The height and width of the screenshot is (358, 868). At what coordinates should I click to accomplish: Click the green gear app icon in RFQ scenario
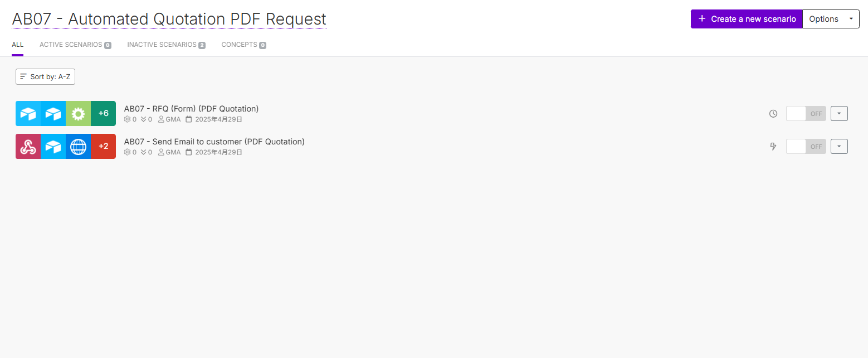tap(78, 113)
